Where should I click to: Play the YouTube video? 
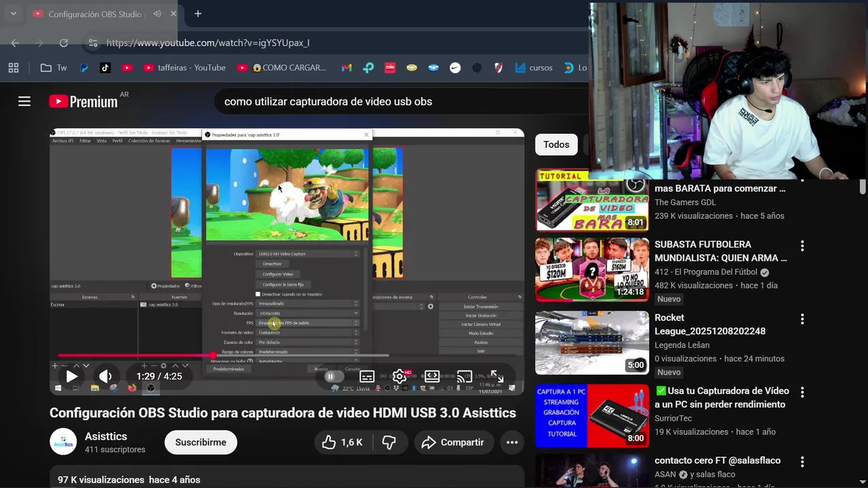point(72,376)
